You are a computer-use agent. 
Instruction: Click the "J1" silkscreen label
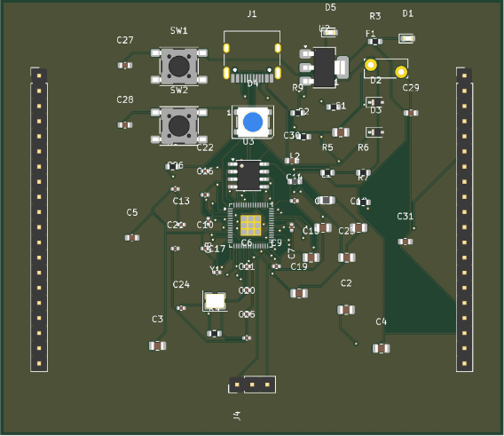252,14
